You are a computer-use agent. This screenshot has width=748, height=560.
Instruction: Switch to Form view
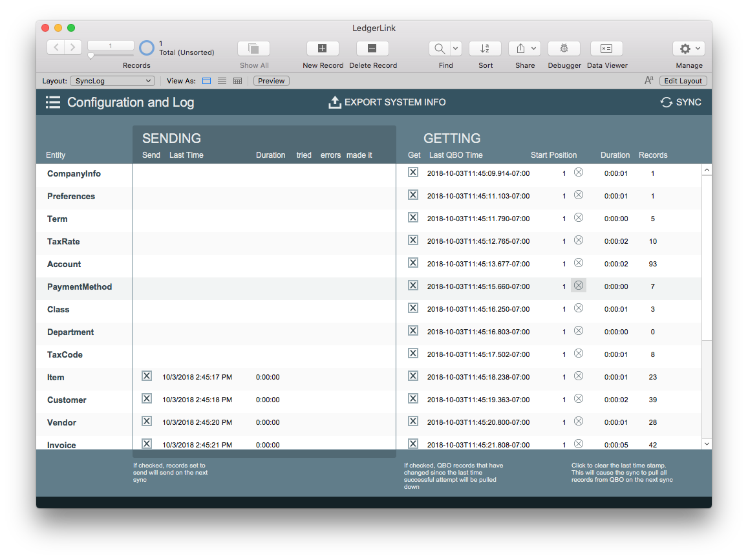pos(207,81)
